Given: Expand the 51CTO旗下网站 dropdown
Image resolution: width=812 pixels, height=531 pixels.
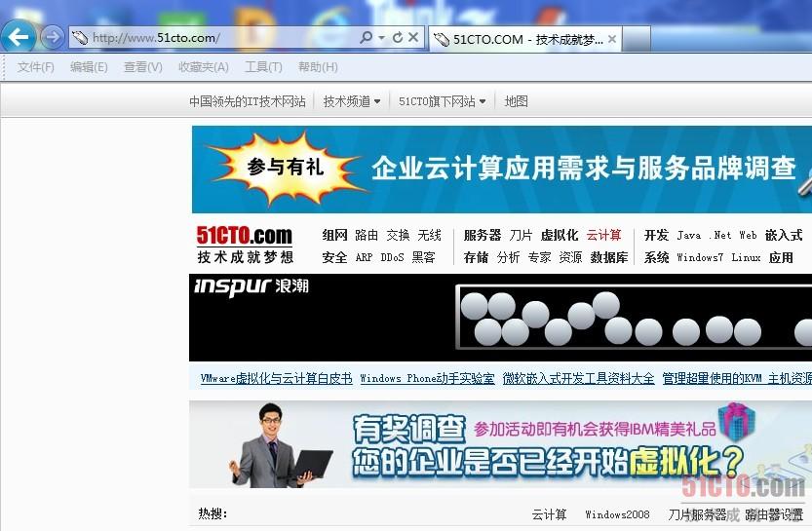Looking at the screenshot, I should 443,101.
